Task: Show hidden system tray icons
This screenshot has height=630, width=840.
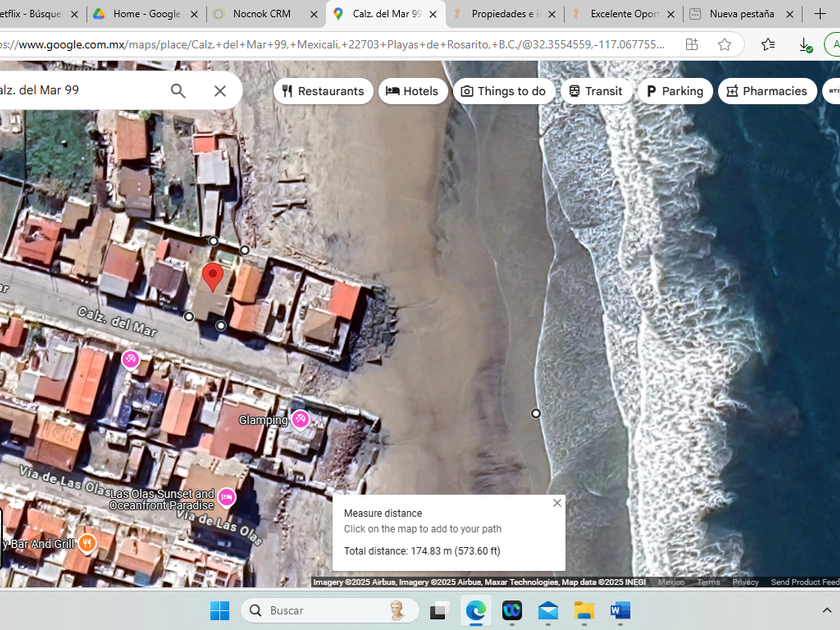Action: [827, 610]
